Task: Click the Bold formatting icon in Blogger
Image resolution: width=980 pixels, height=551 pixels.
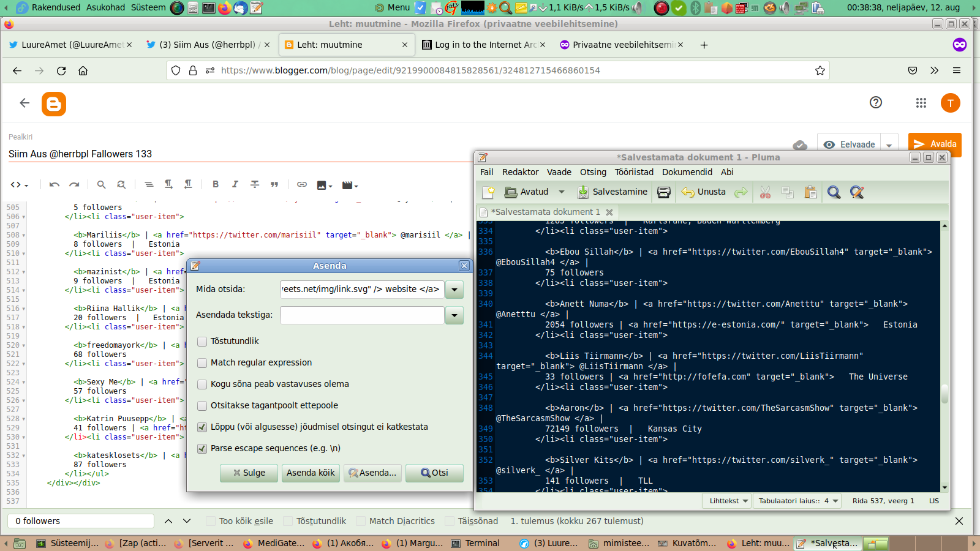Action: 216,184
